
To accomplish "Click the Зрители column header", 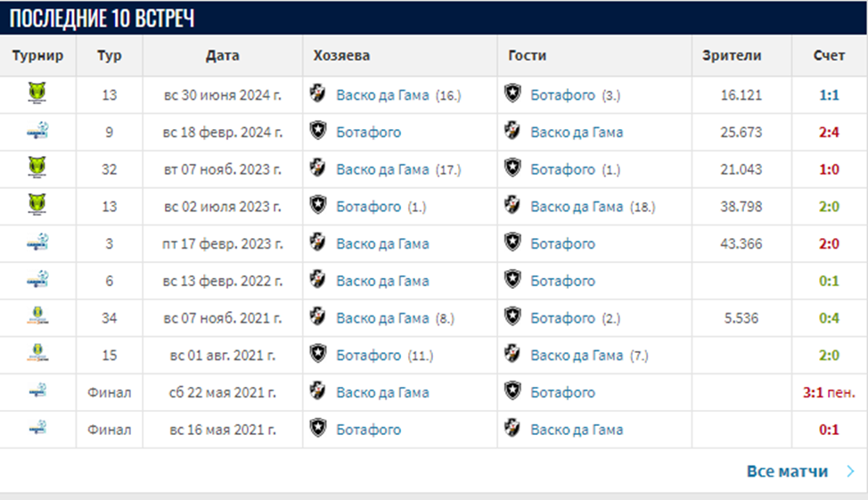I will [x=732, y=55].
